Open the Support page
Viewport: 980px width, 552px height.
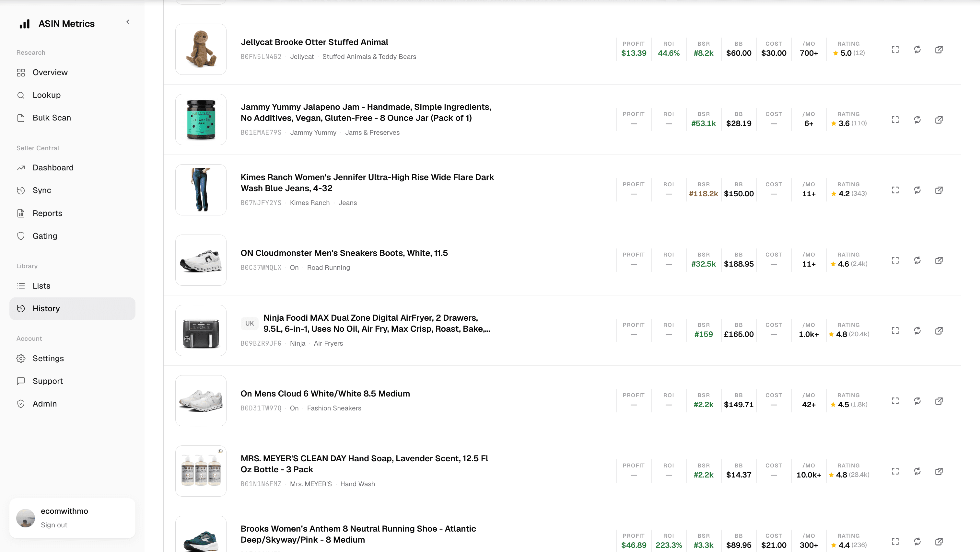(x=72, y=381)
